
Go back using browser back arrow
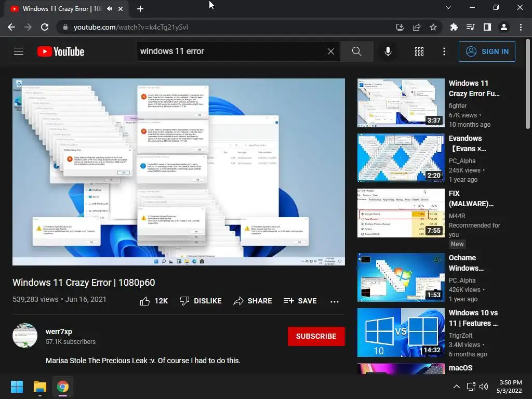click(x=11, y=27)
